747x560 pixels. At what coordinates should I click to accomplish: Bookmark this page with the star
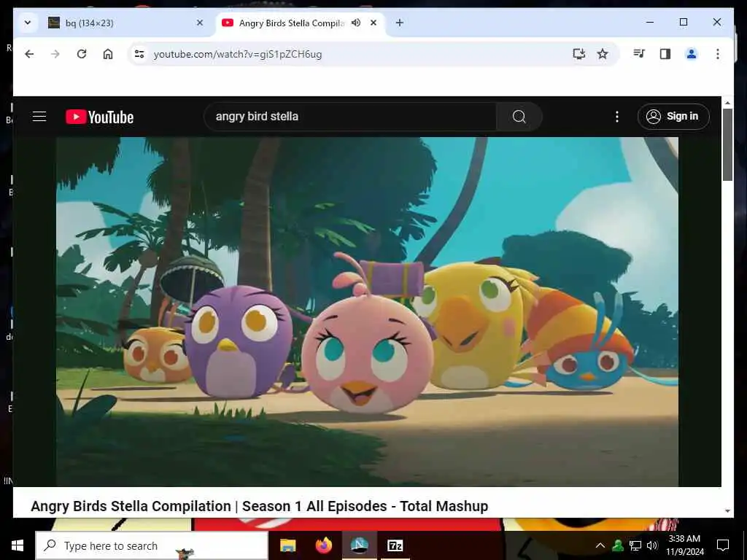tap(603, 54)
